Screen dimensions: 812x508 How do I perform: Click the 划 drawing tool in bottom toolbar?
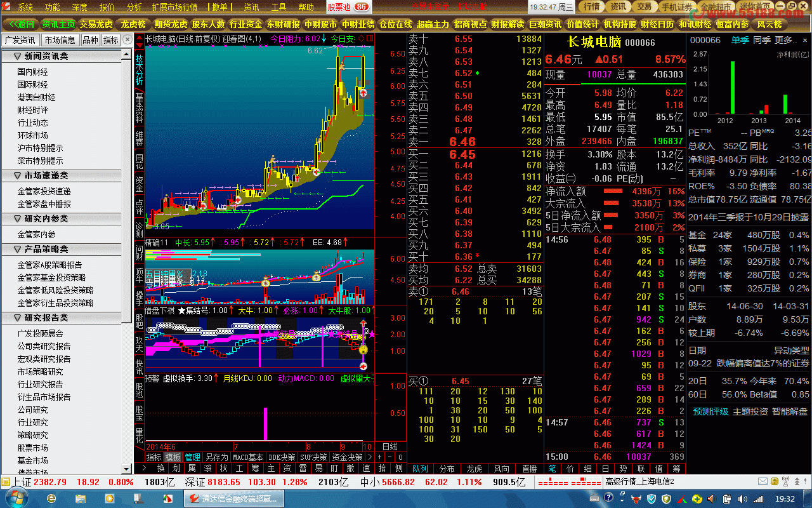(176, 469)
